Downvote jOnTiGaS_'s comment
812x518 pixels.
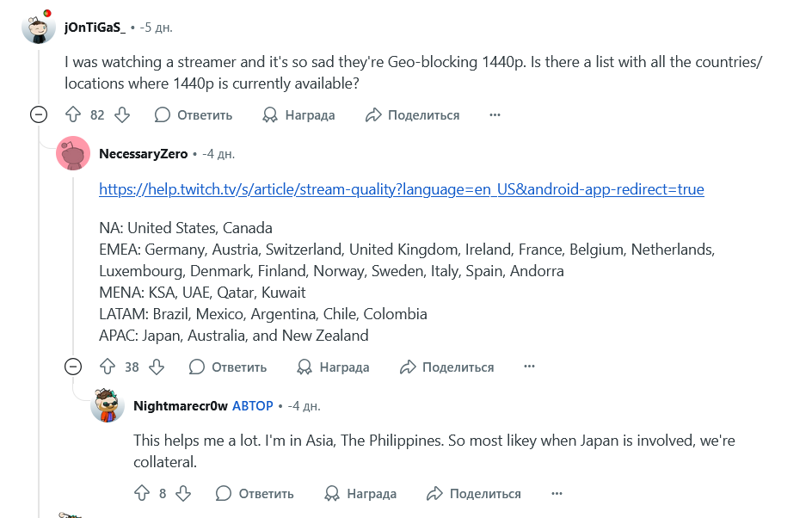tap(122, 114)
